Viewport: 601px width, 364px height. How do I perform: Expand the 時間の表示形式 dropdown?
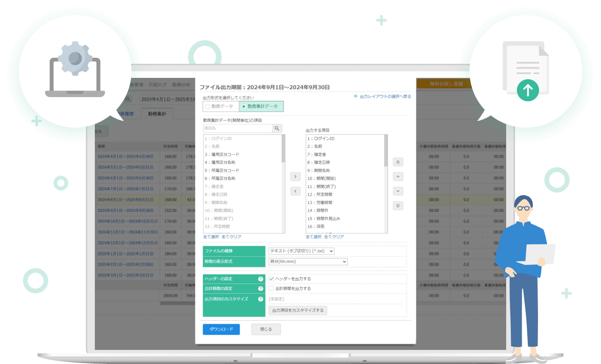point(308,261)
